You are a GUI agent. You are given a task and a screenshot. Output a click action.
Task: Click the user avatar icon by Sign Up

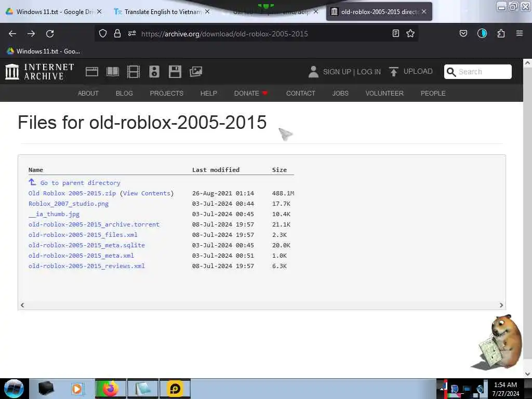(313, 72)
